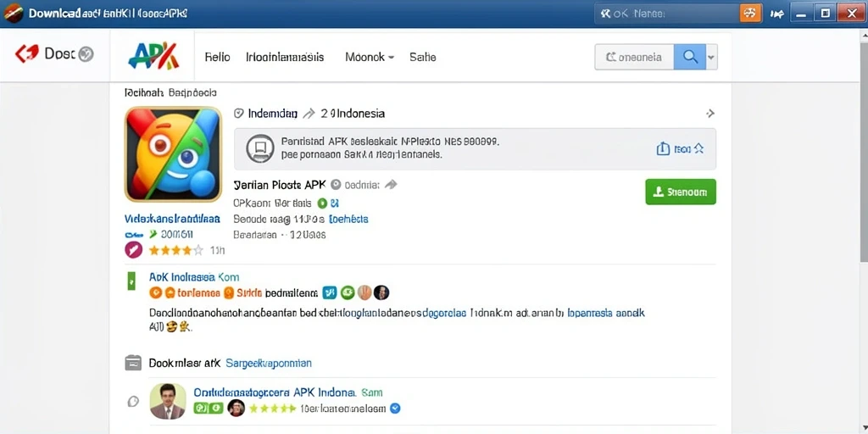The width and height of the screenshot is (868, 434).
Task: Click the title bar search box
Action: pyautogui.click(x=666, y=14)
